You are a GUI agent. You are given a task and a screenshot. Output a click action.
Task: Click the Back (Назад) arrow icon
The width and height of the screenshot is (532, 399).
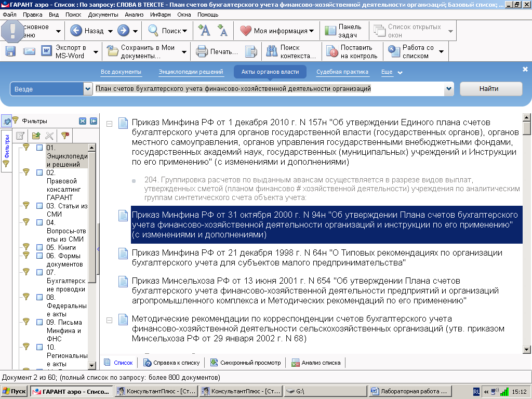pos(76,31)
